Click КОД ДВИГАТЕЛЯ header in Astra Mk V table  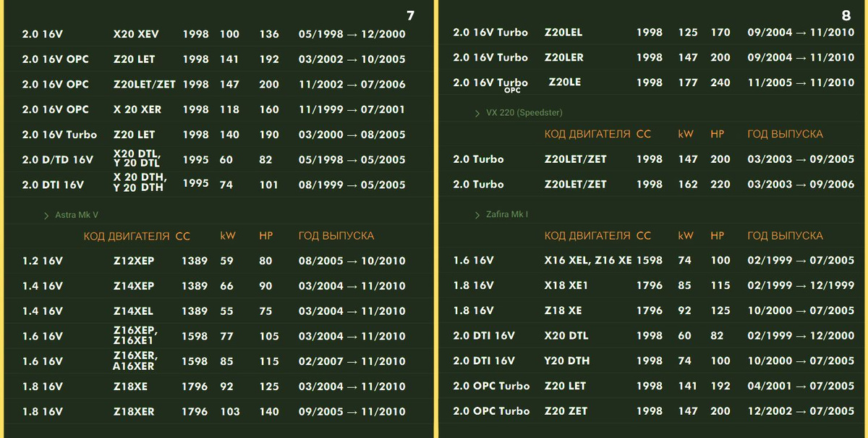(x=127, y=236)
